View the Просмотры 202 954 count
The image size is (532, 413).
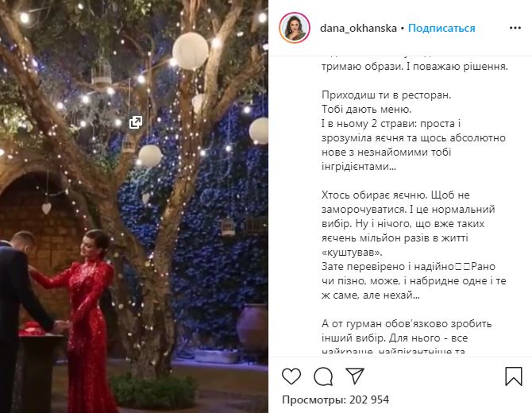[x=336, y=399]
